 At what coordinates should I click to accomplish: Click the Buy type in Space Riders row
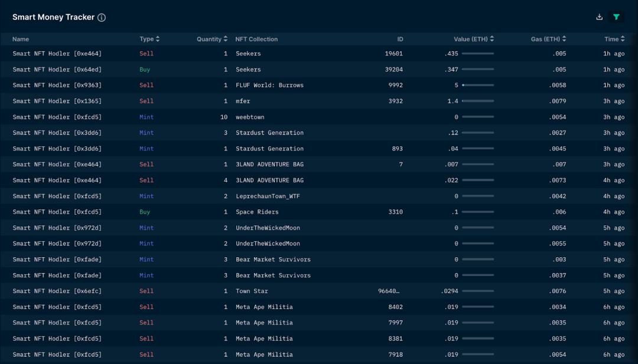(x=145, y=212)
